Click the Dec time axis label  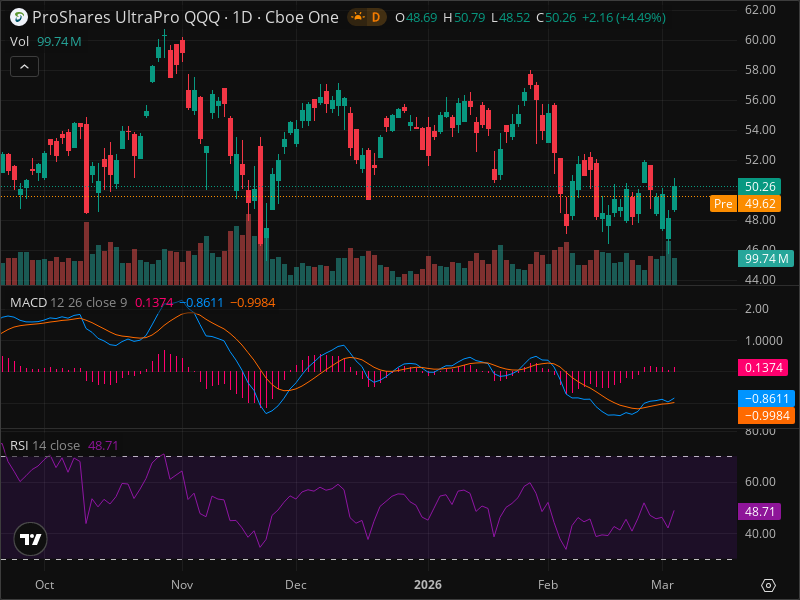[296, 585]
